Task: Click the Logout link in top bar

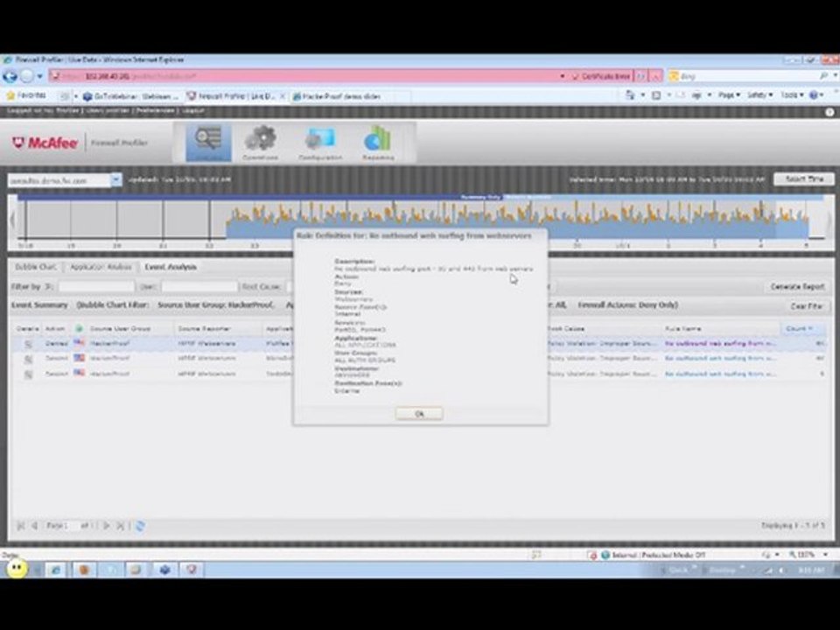Action: point(192,111)
